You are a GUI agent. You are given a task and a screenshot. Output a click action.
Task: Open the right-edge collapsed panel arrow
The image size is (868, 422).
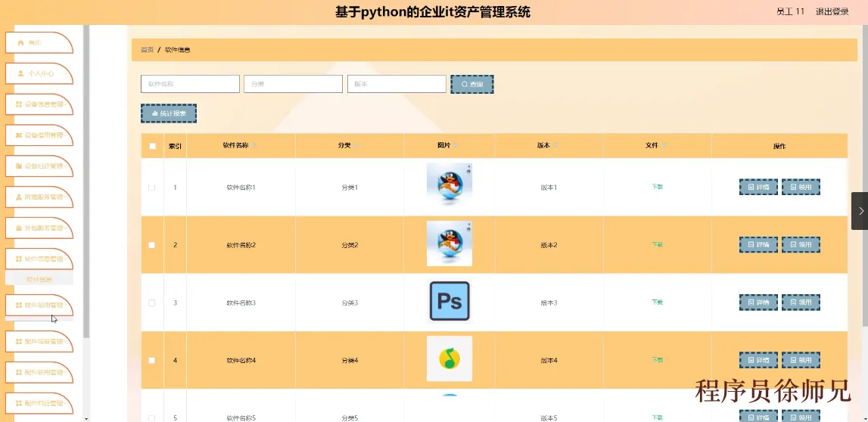point(860,211)
